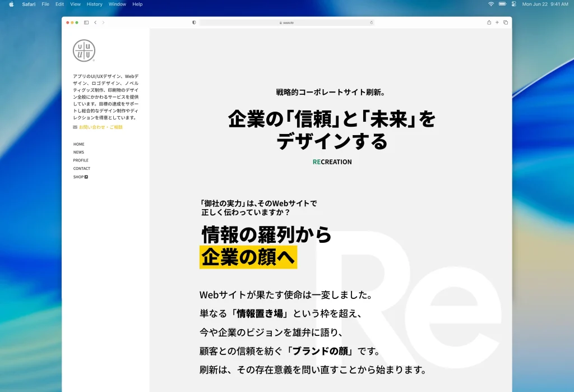Go to HOME in the sidebar
Viewport: 574px width, 392px height.
pyautogui.click(x=78, y=144)
